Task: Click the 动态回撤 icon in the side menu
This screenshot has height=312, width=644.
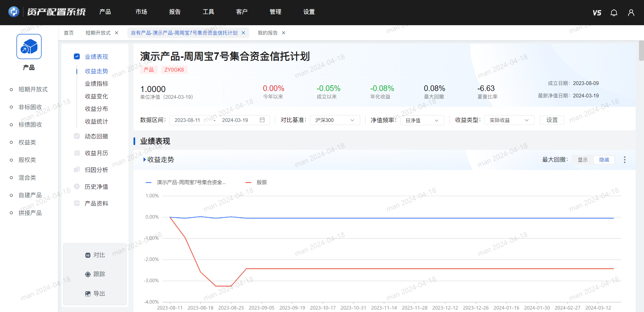Action: (x=77, y=136)
